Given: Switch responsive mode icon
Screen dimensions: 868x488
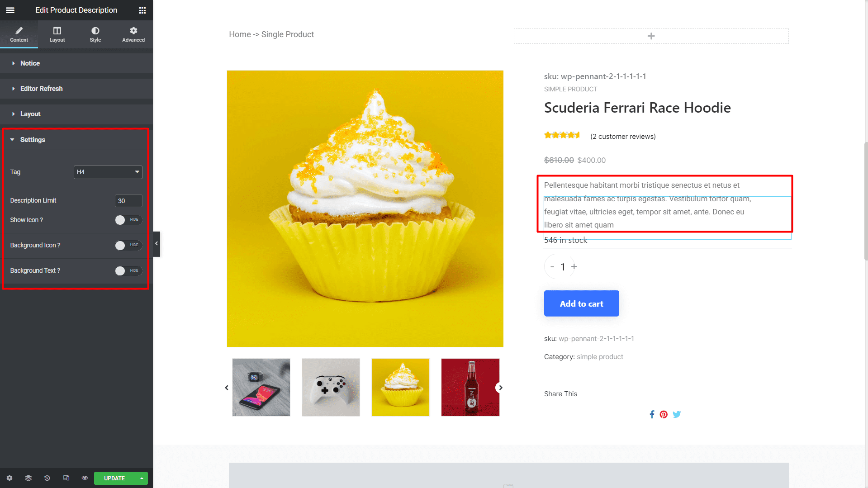Looking at the screenshot, I should point(66,478).
